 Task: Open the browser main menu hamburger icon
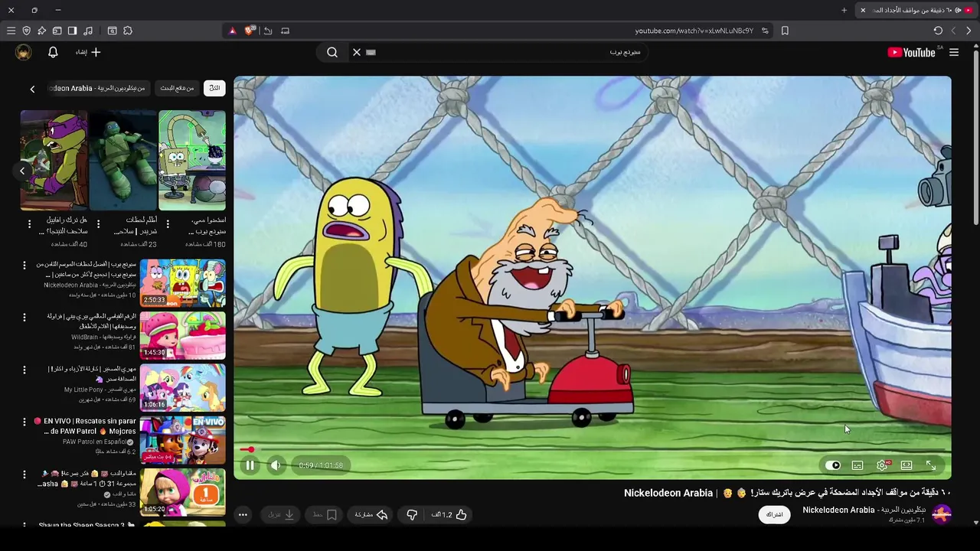11,31
